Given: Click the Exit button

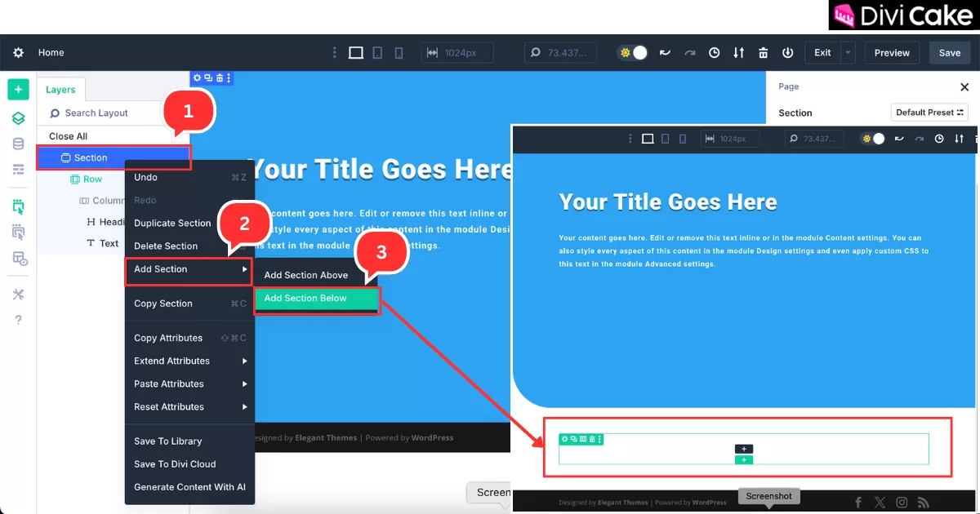Looking at the screenshot, I should click(822, 52).
